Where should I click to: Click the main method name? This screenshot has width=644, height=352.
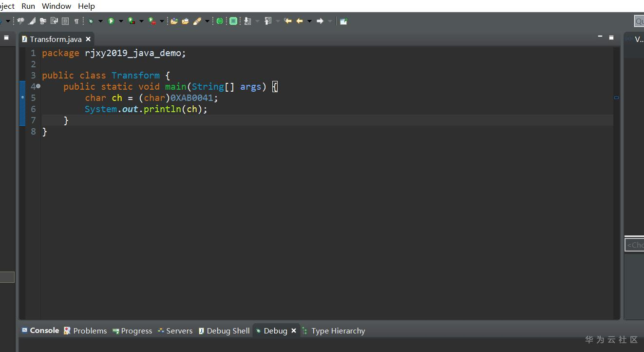[x=175, y=87]
